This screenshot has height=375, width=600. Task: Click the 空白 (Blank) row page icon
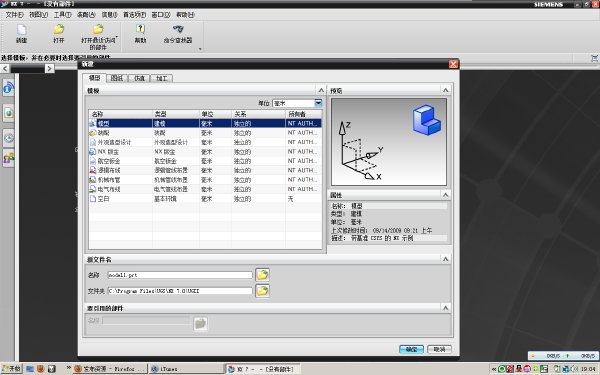tap(92, 199)
